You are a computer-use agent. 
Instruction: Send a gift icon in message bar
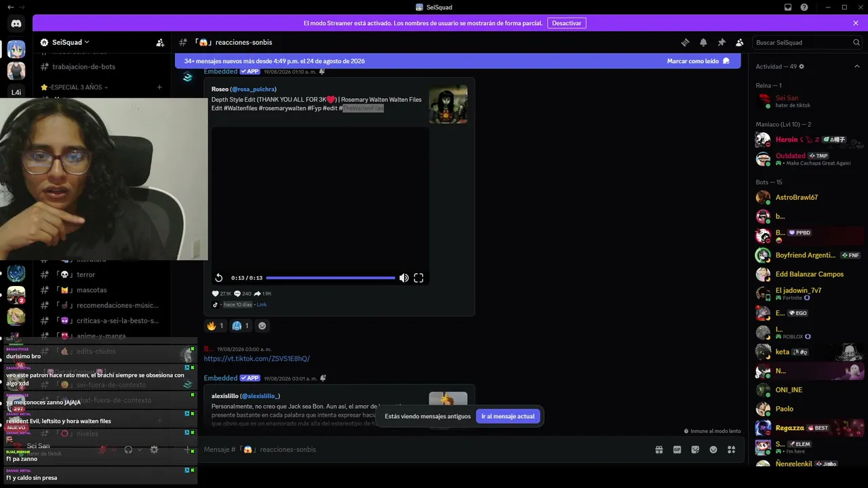coord(658,449)
